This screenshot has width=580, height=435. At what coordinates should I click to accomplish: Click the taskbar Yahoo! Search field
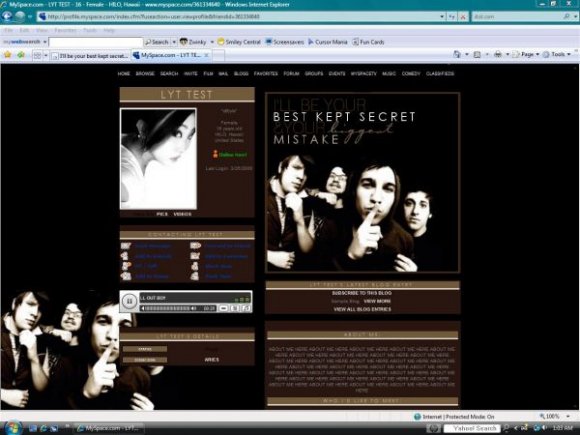pyautogui.click(x=472, y=428)
